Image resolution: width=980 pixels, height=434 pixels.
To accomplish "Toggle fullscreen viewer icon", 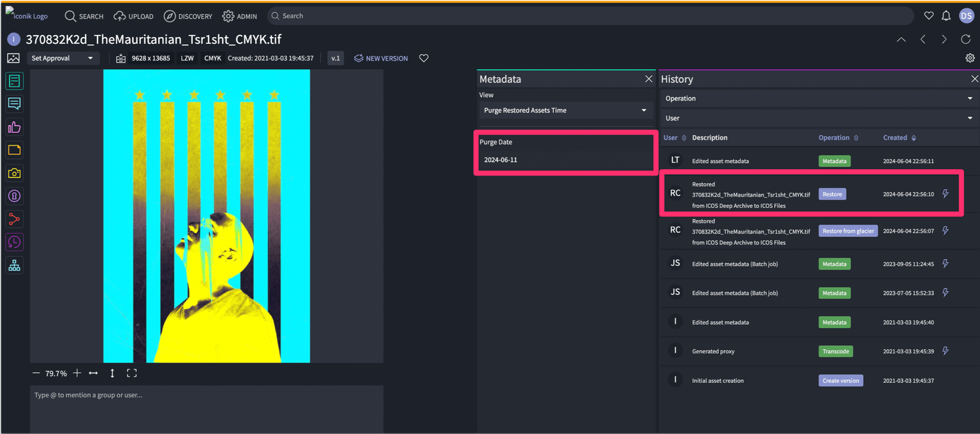I will (131, 373).
